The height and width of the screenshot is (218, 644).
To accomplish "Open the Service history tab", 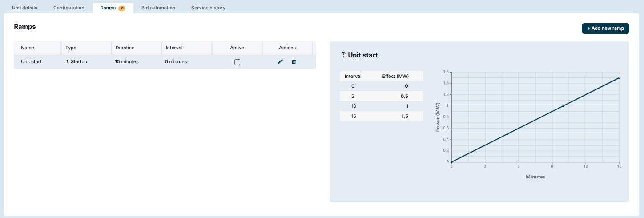I will point(208,8).
